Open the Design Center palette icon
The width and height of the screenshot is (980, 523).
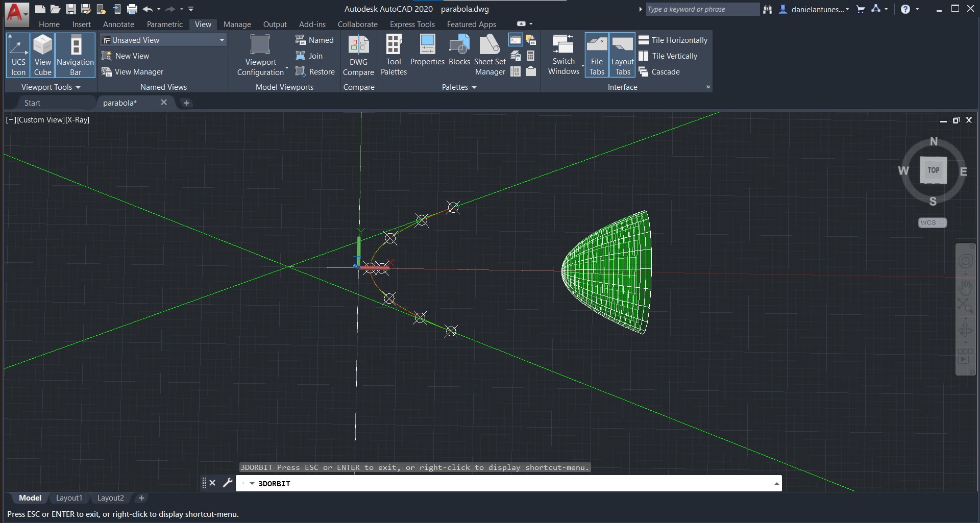(x=516, y=71)
